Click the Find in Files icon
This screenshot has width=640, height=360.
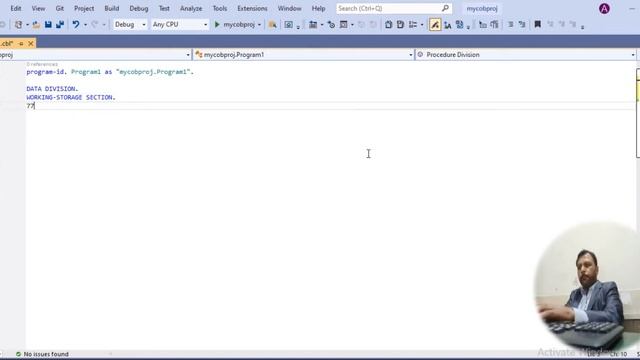click(272, 25)
